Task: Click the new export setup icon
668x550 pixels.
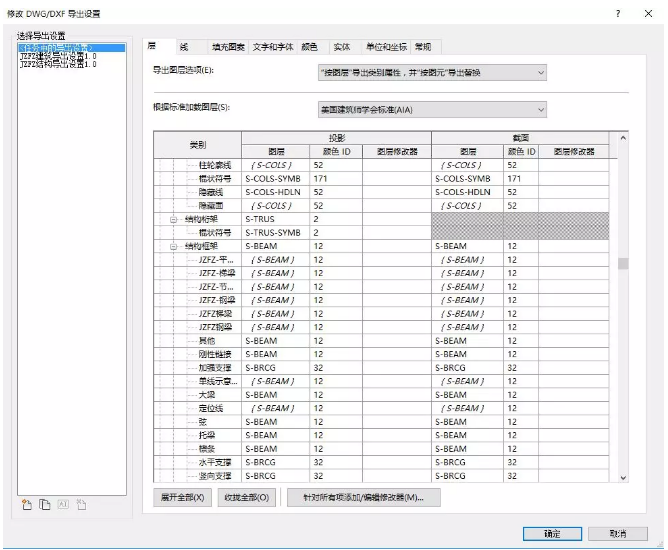Action: (x=27, y=505)
